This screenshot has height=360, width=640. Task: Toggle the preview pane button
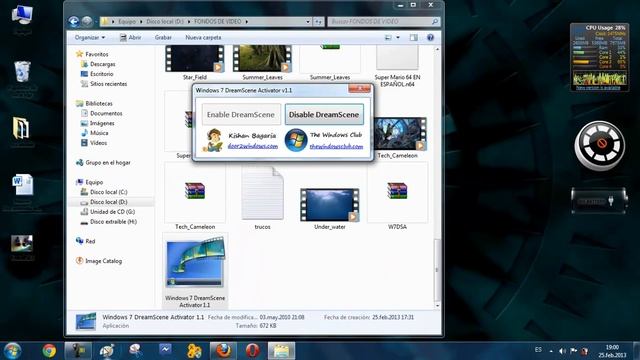[x=413, y=38]
